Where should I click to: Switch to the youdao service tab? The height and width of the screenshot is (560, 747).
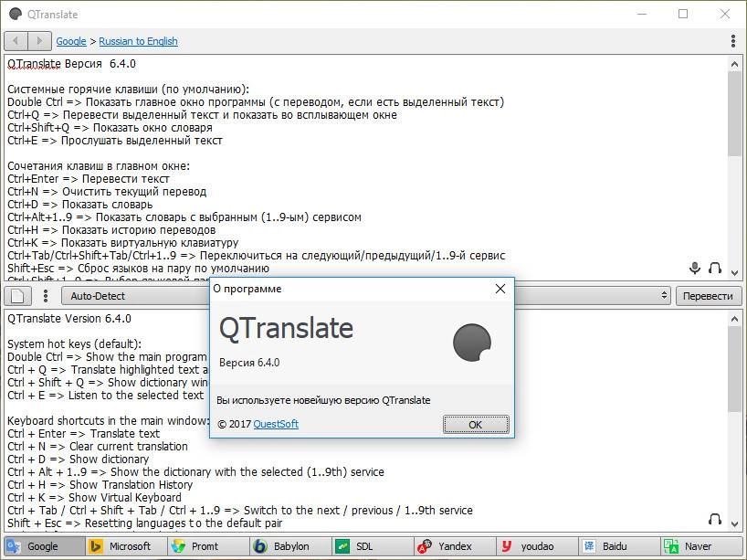pos(537,546)
